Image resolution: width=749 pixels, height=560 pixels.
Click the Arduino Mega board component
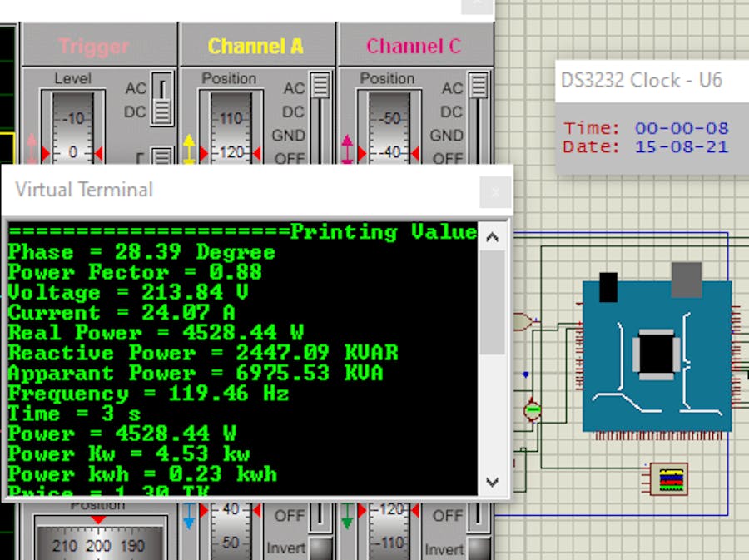point(657,355)
